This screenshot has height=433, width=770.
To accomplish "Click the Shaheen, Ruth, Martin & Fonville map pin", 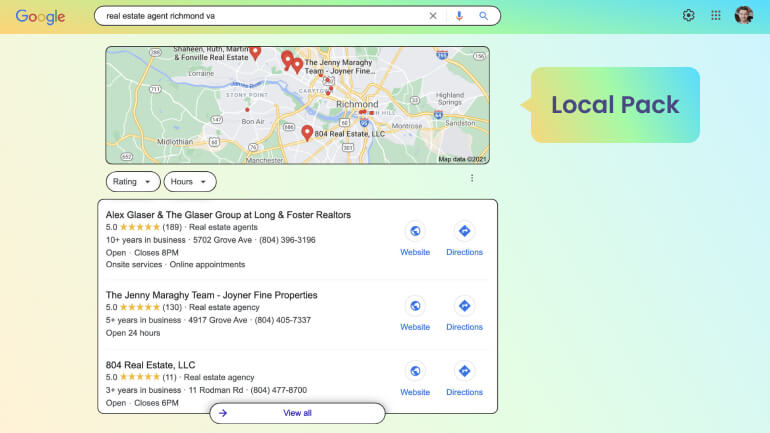I will tap(255, 53).
